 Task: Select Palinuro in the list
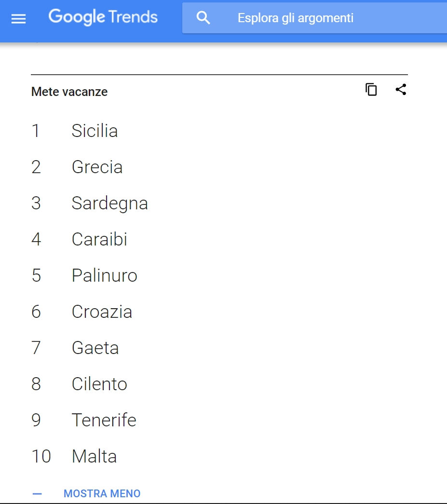(105, 275)
